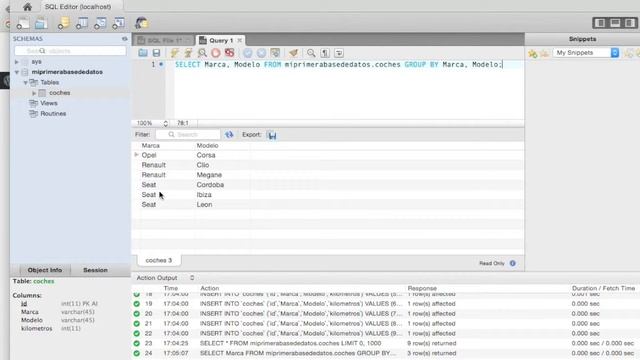Open an SQL script file from main toolbar
The image size is (640, 360).
tap(41, 23)
